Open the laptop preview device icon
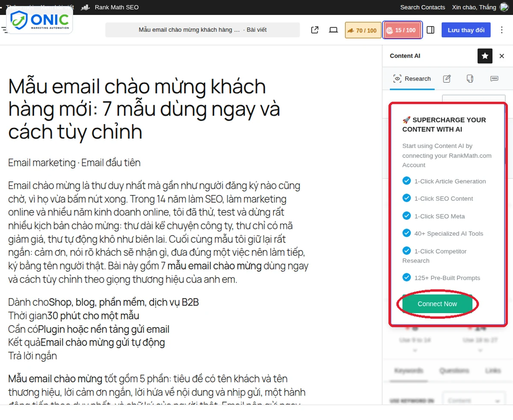513x420 pixels. click(333, 30)
